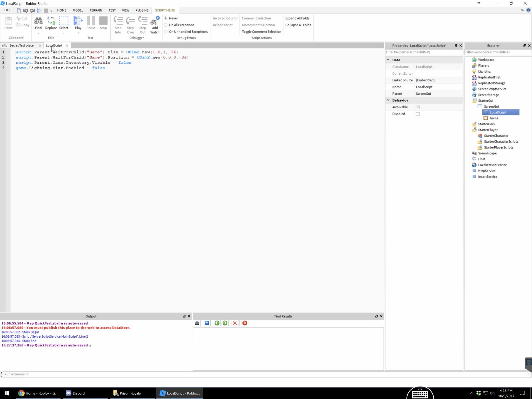
Task: Open the SCRIPT MENU ribbon tab
Action: tap(165, 10)
